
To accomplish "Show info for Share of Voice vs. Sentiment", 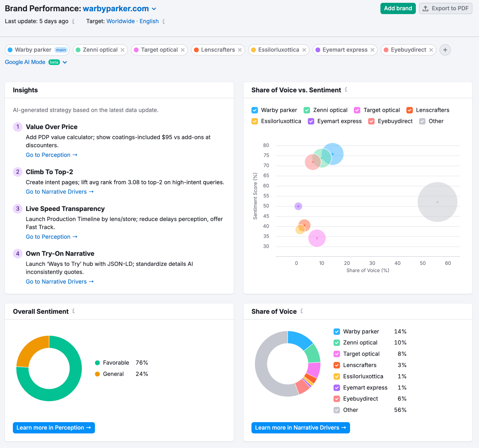I will click(x=346, y=90).
